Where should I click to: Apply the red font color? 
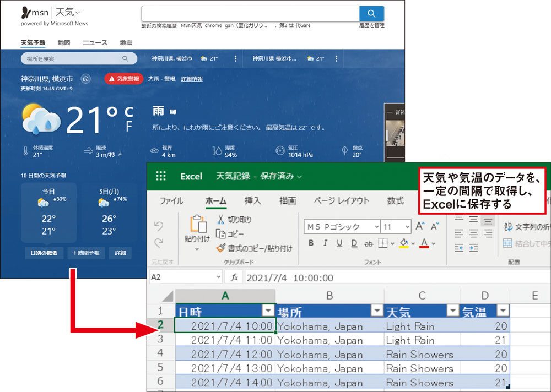424,243
